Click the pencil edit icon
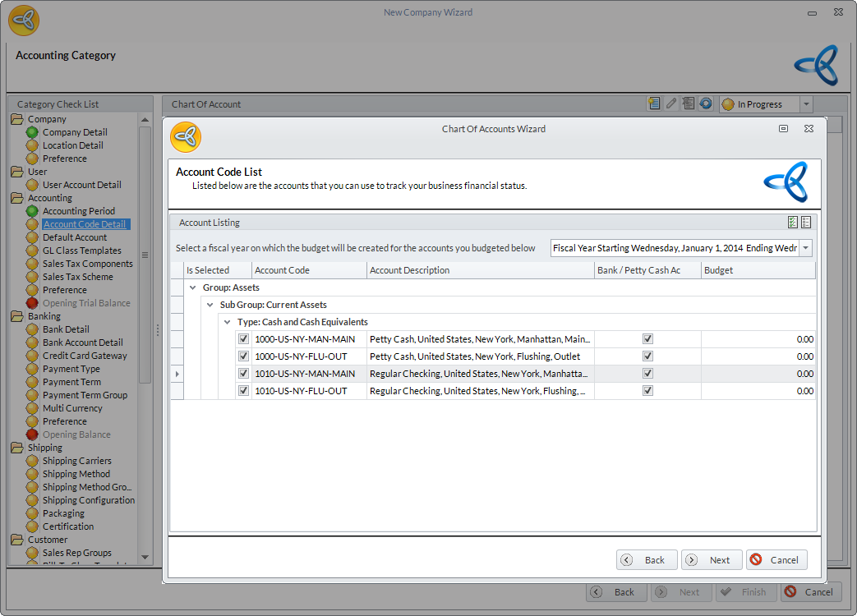The image size is (857, 616). (x=671, y=103)
